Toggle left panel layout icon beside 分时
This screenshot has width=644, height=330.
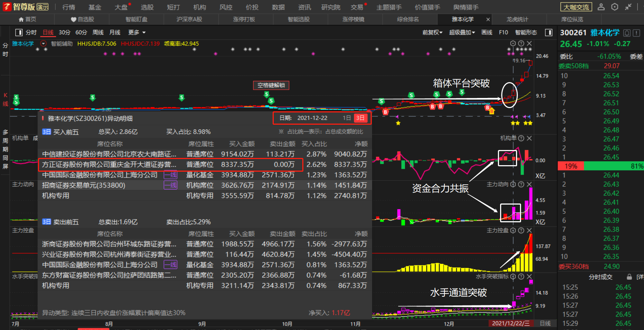pos(19,33)
